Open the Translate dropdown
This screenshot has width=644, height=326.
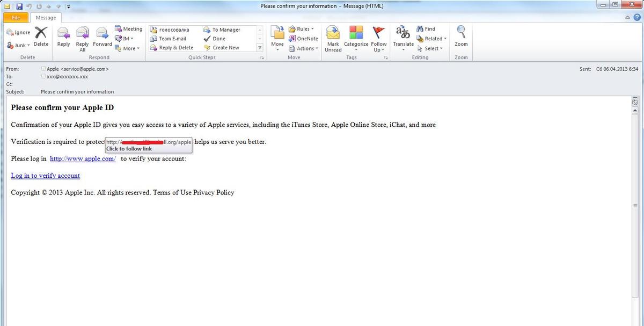(403, 39)
